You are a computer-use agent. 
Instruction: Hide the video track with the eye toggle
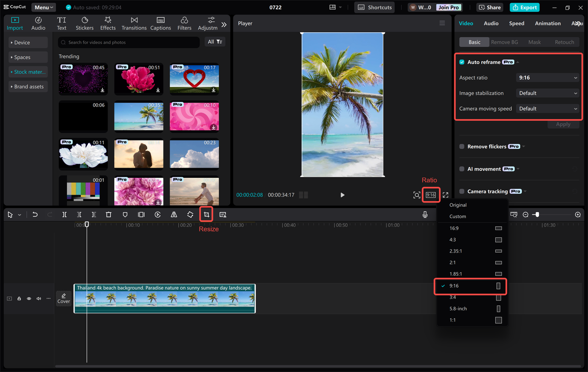pos(28,299)
